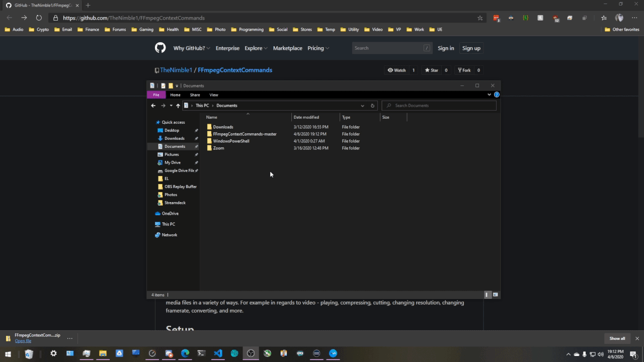Close the downloads bar
This screenshot has height=362, width=644.
(x=637, y=338)
